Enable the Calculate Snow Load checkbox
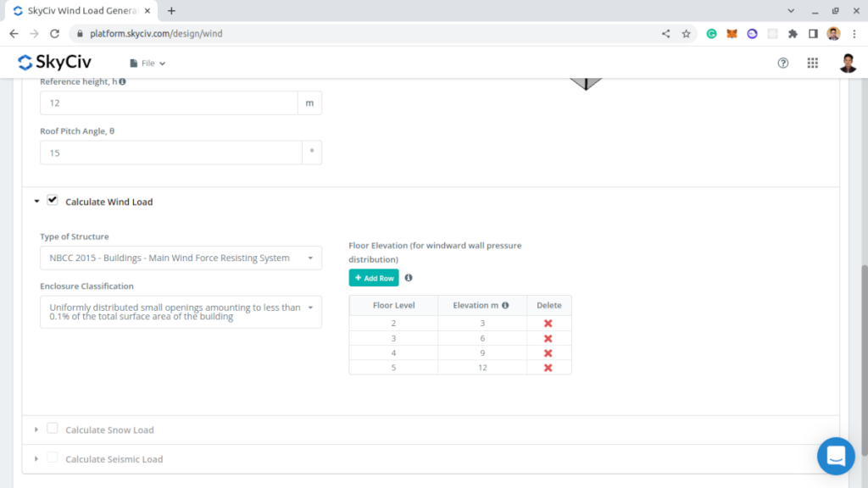868x488 pixels. point(53,429)
